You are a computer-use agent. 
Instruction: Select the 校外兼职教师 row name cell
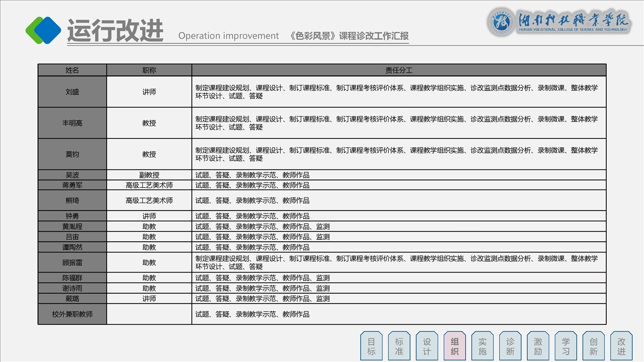(x=72, y=314)
